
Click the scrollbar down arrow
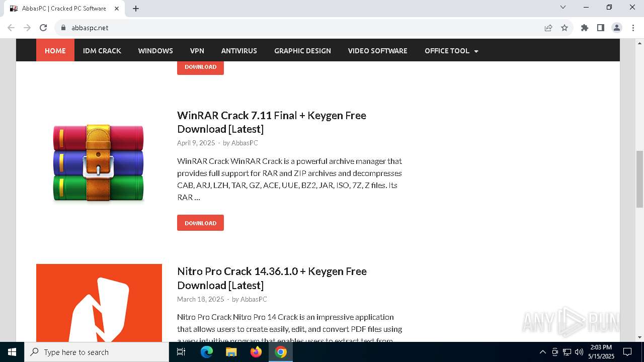coord(639,337)
